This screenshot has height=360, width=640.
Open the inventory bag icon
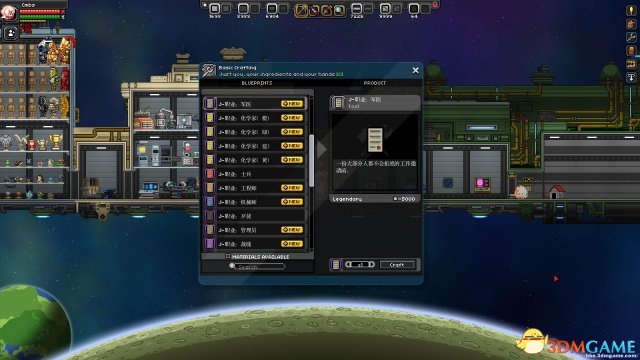[x=631, y=24]
